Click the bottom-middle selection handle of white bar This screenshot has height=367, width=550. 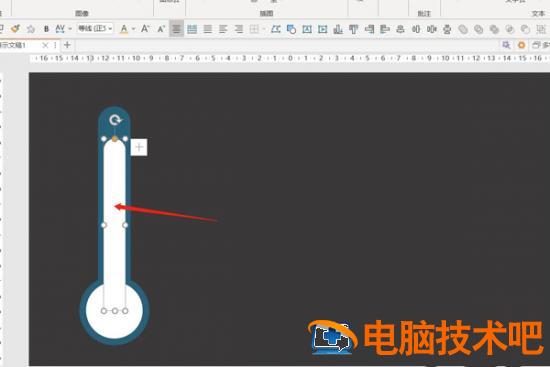click(115, 311)
